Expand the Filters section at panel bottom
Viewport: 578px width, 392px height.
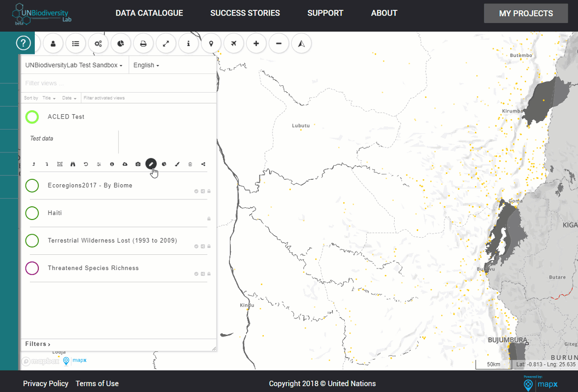coord(38,344)
